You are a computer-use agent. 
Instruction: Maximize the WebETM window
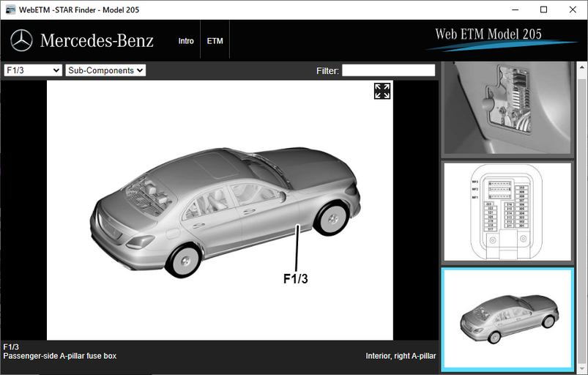(x=543, y=10)
